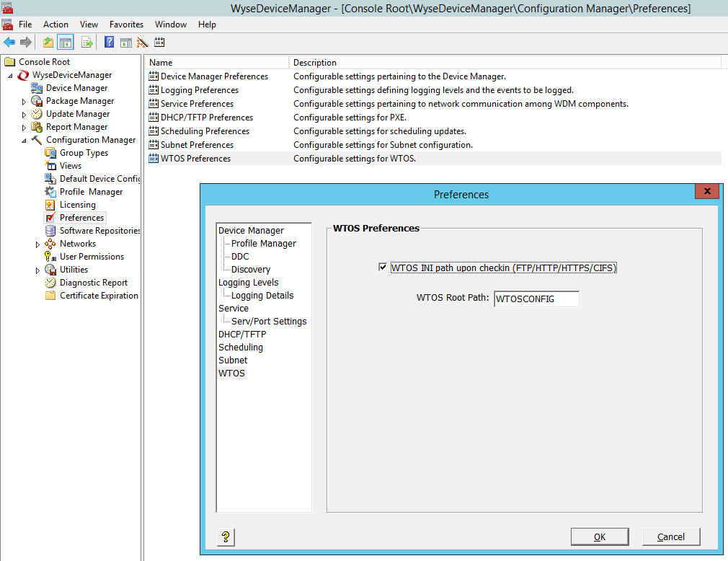Select Subnet Preferences list row
The image size is (728, 561).
pos(434,145)
